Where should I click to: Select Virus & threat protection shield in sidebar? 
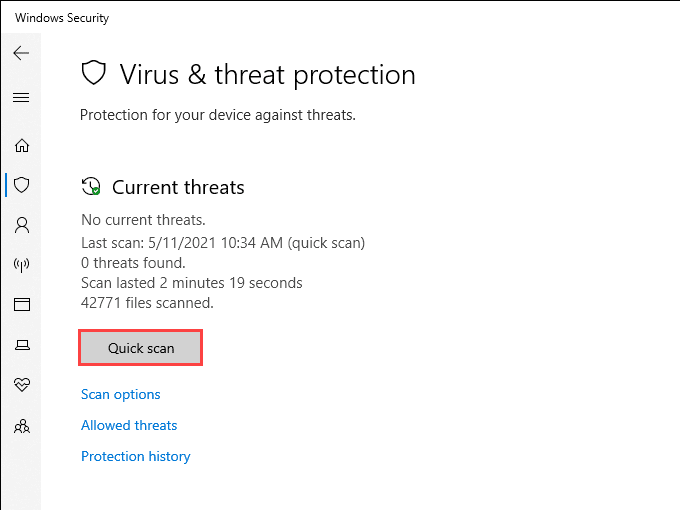[21, 185]
